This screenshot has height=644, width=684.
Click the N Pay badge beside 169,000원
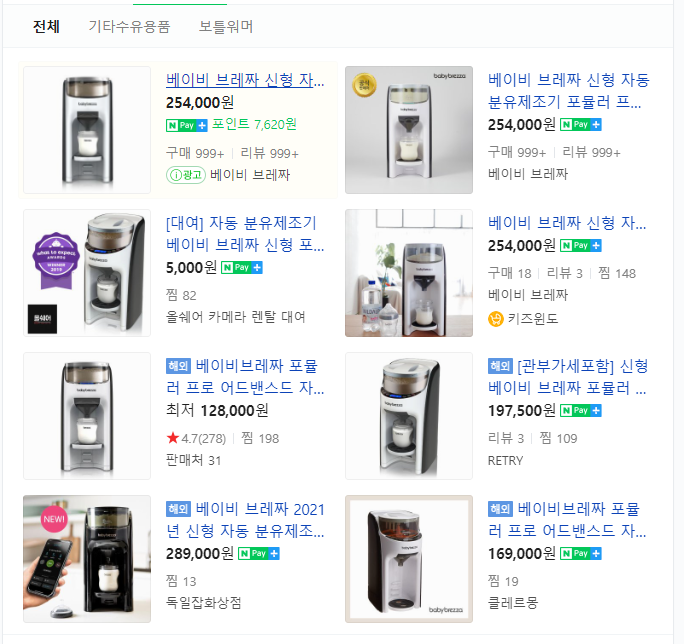[581, 554]
